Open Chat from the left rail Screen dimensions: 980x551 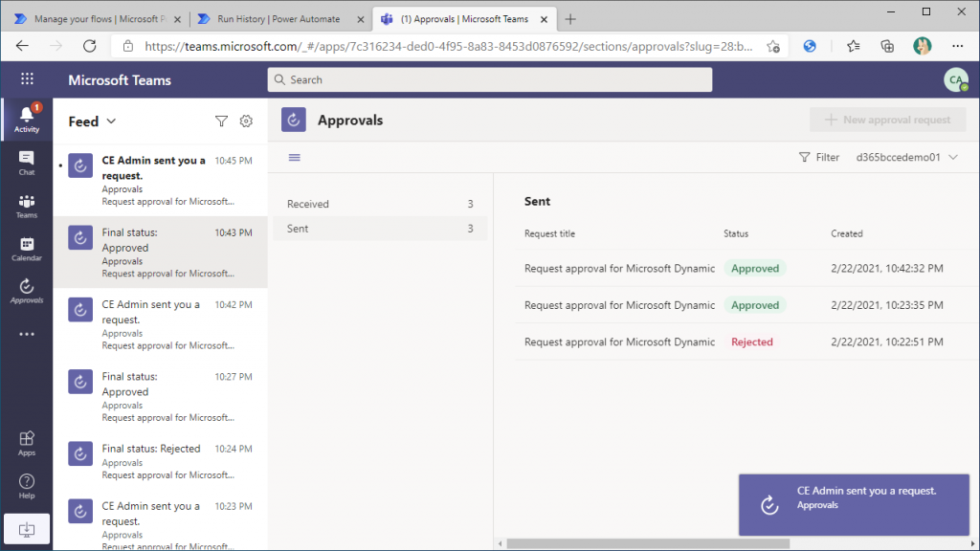point(26,163)
